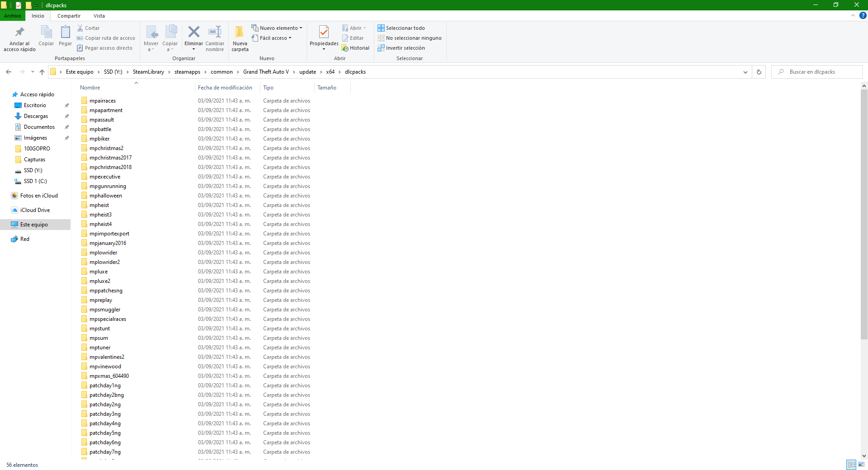This screenshot has height=470, width=868.
Task: Expand the address bar history dropdown
Action: [745, 72]
